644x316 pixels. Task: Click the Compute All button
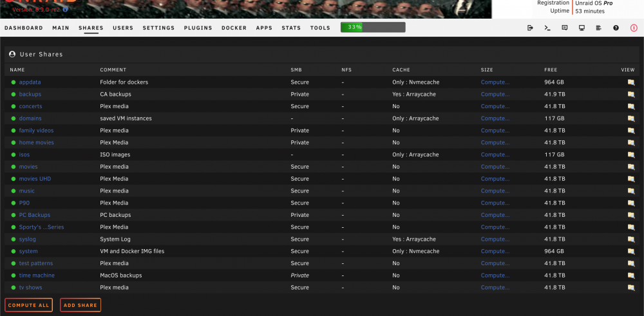[x=29, y=305]
